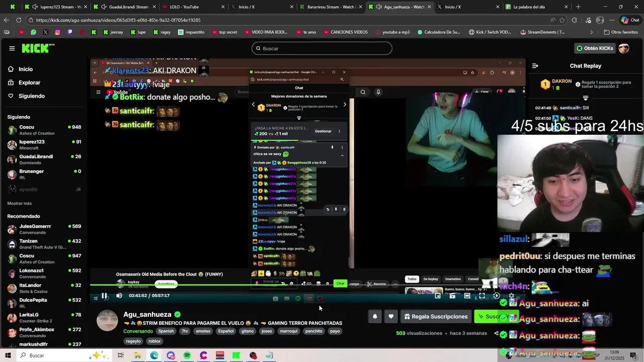Open CANCIONES VIDEOS bookmark
The image size is (644, 362).
tap(345, 32)
